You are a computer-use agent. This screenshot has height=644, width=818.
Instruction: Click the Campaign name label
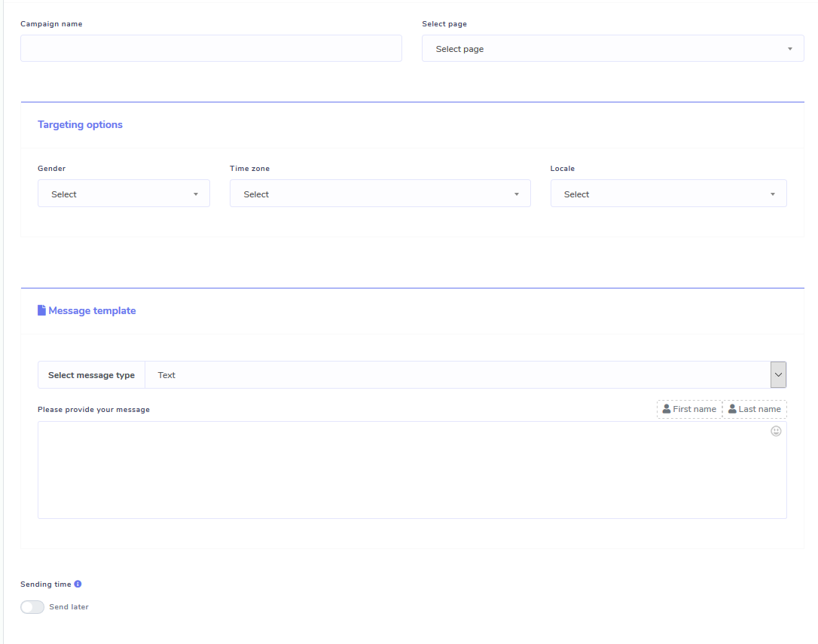pos(52,24)
